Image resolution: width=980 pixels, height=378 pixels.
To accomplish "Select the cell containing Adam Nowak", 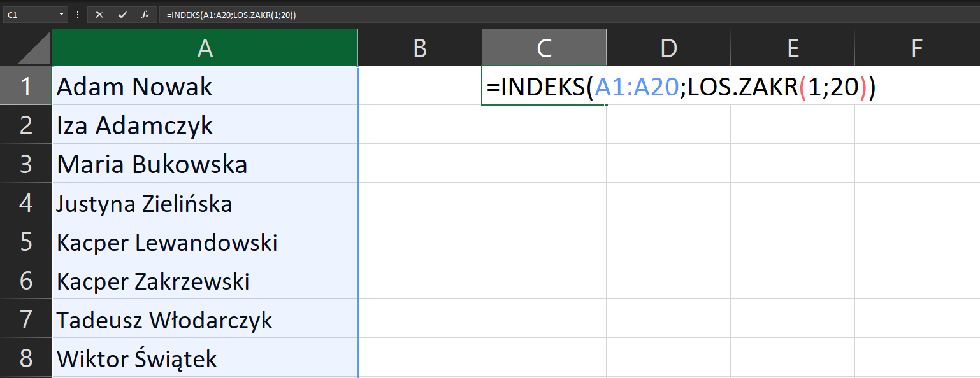I will (204, 86).
